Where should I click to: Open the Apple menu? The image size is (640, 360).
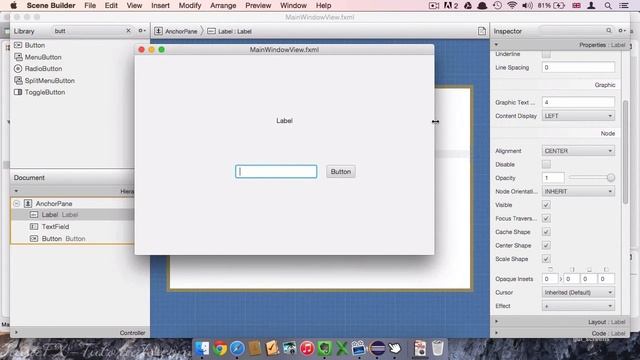[x=13, y=6]
